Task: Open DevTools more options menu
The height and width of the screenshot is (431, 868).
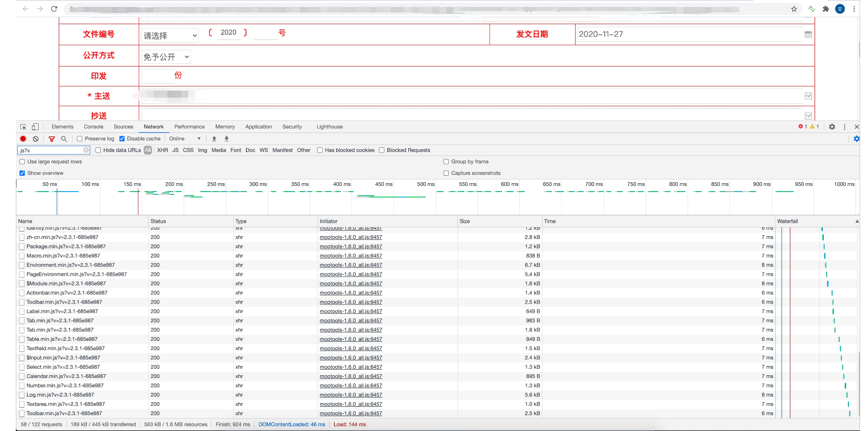Action: pos(845,127)
